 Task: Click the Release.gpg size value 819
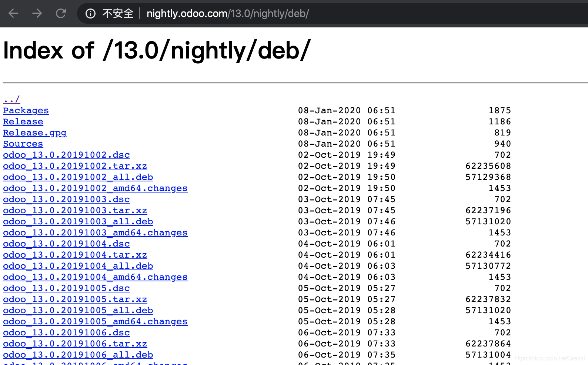click(502, 133)
